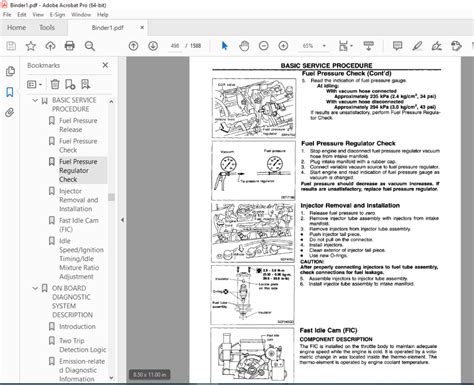Screen dimensions: 474x385
Task: Zoom in with plus icon
Action: click(x=283, y=46)
